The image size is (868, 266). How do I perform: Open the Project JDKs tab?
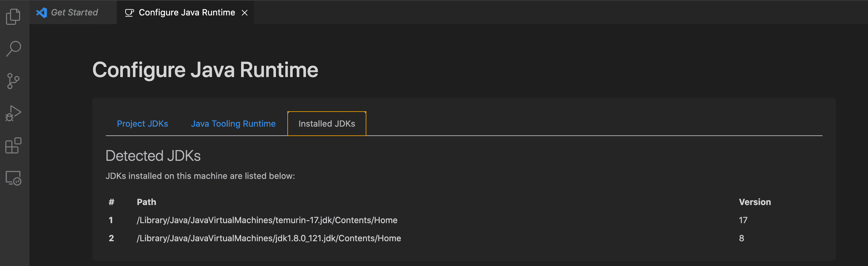pos(142,124)
